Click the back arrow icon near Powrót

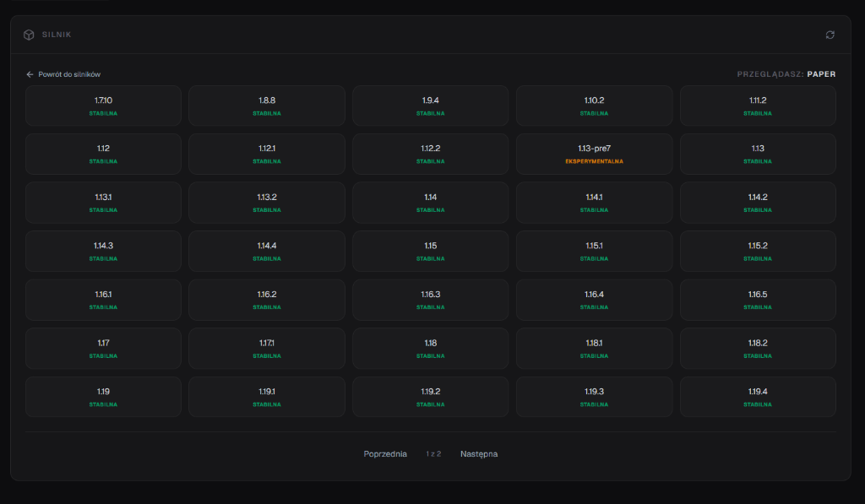pyautogui.click(x=30, y=74)
